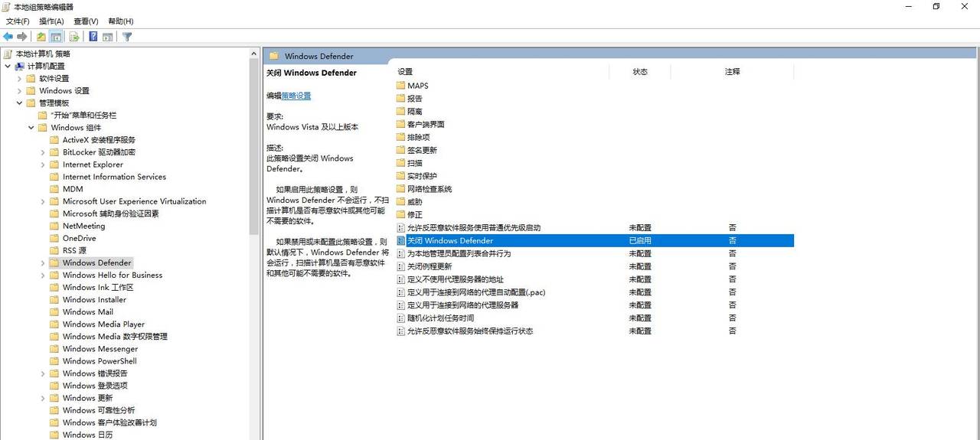Expand the Windows 更新 tree node
Image resolution: width=980 pixels, height=440 pixels.
[43, 398]
